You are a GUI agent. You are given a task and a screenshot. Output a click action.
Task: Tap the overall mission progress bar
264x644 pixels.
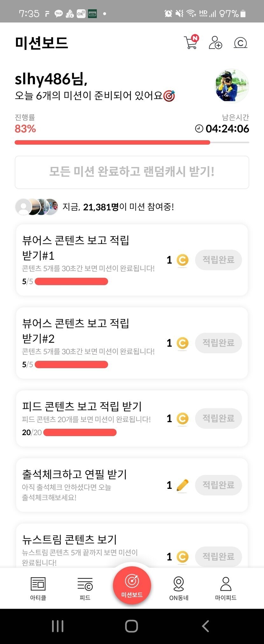[x=132, y=142]
